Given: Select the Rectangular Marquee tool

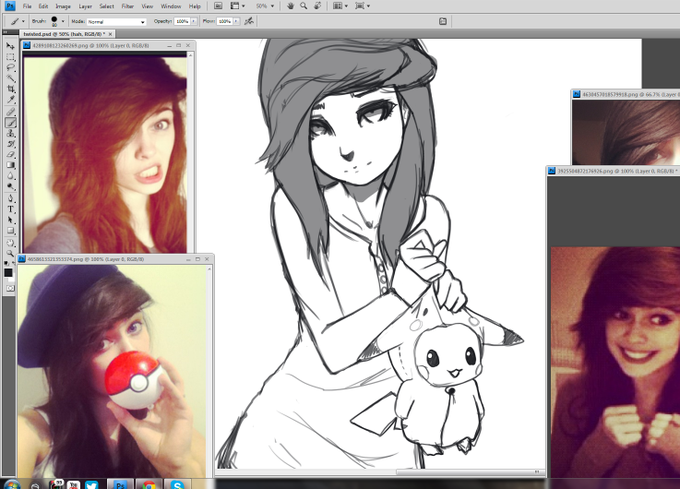Looking at the screenshot, I should click(10, 57).
